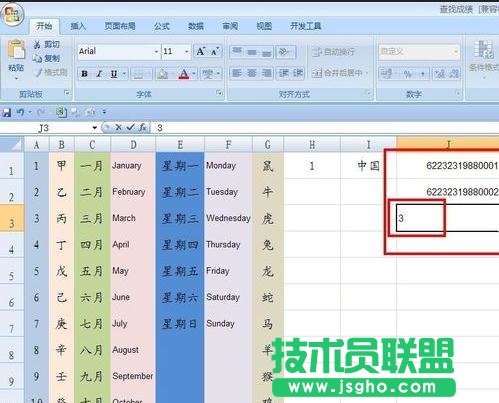Select middle vertical alignment
499x403 pixels.
(x=252, y=52)
